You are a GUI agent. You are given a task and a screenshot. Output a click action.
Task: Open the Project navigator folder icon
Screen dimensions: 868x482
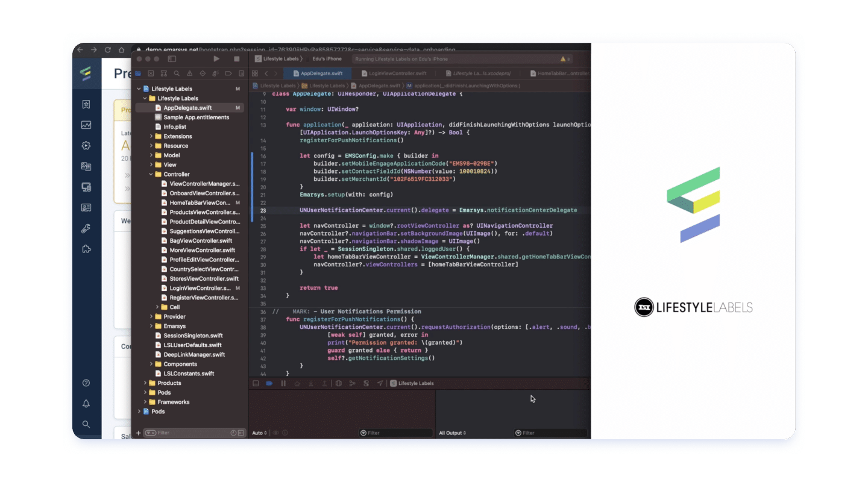pyautogui.click(x=138, y=74)
